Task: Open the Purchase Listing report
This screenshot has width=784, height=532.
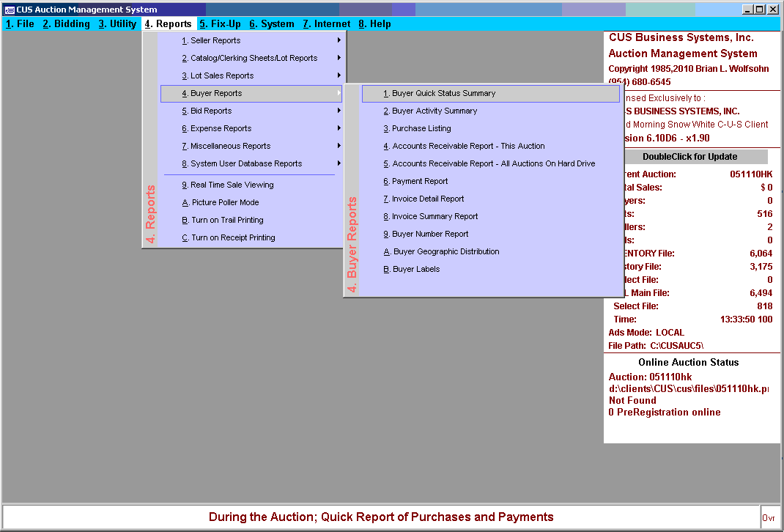Action: tap(421, 129)
